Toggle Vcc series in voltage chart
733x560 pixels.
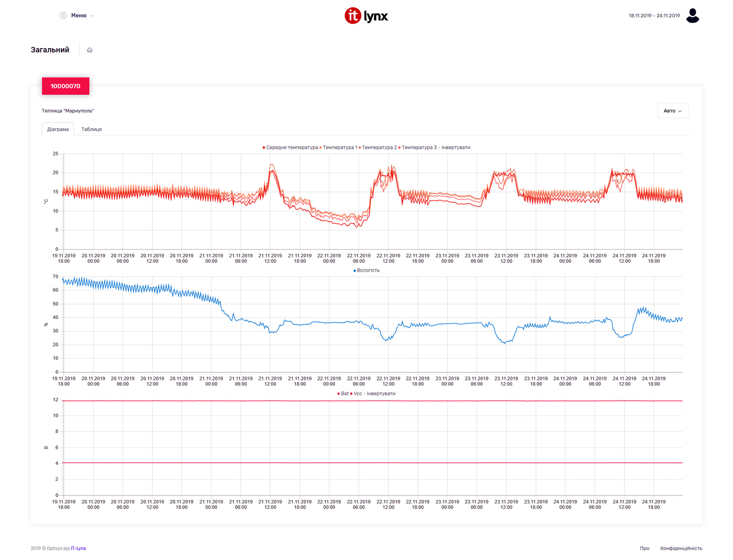pyautogui.click(x=358, y=394)
